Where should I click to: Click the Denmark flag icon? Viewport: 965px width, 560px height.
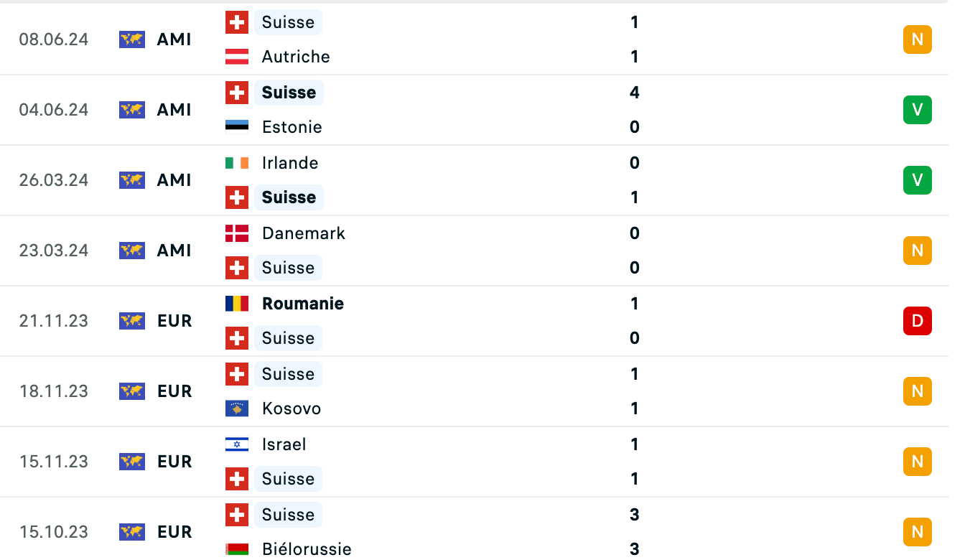click(x=237, y=233)
